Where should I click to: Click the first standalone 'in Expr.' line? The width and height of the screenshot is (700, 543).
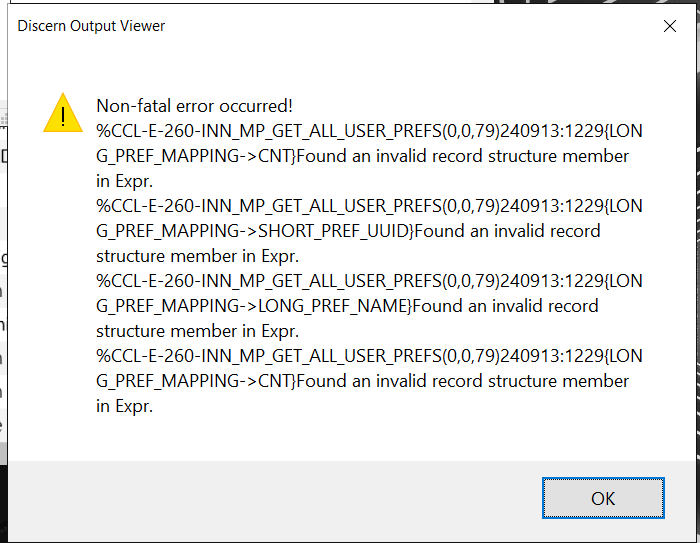(x=124, y=181)
